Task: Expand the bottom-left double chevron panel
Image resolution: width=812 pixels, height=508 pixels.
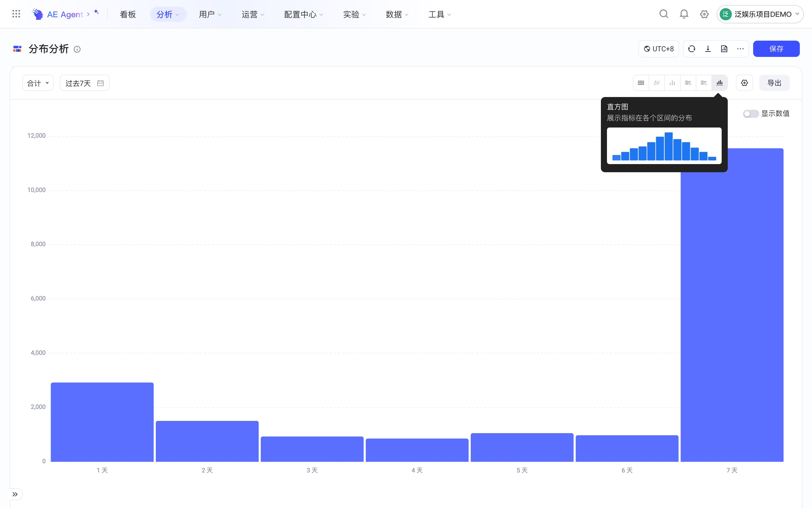Action: (15, 494)
